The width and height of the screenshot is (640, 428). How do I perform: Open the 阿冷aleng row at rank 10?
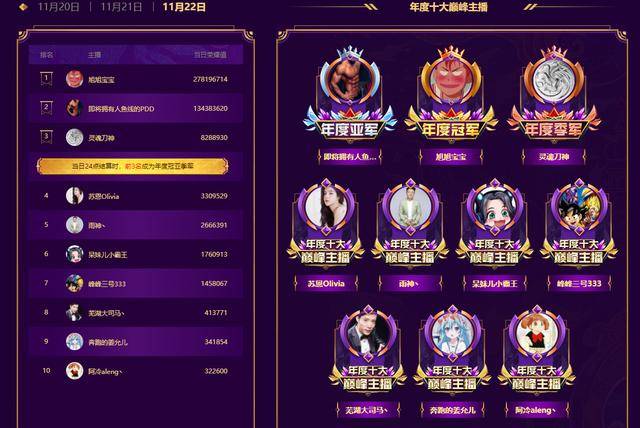pos(136,371)
